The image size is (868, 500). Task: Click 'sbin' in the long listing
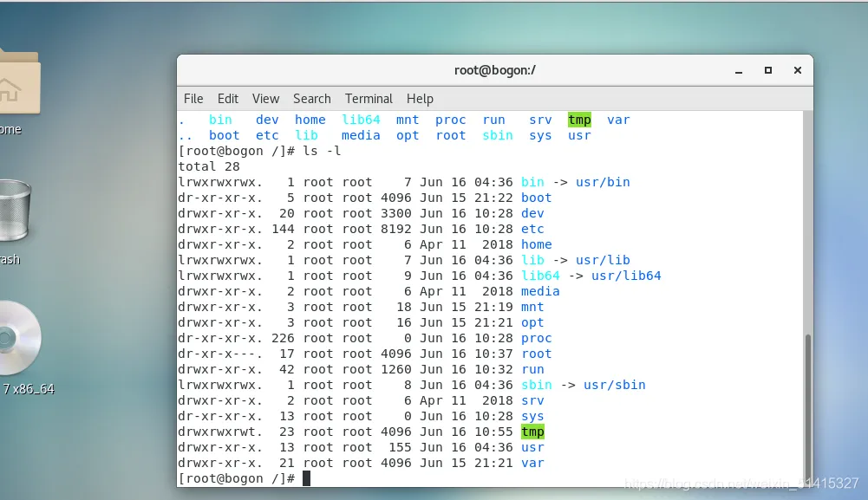click(x=537, y=385)
